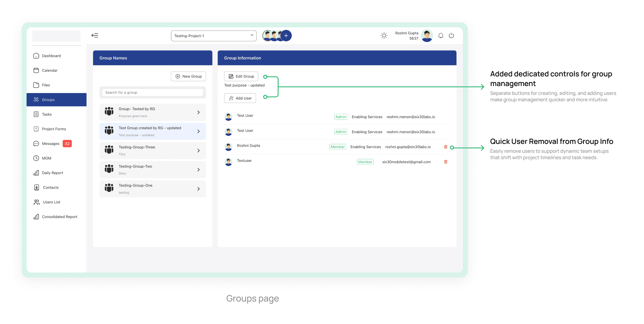Delete Roshni Gupta using trash icon
Viewport: 644px width, 324px height.
[x=445, y=147]
